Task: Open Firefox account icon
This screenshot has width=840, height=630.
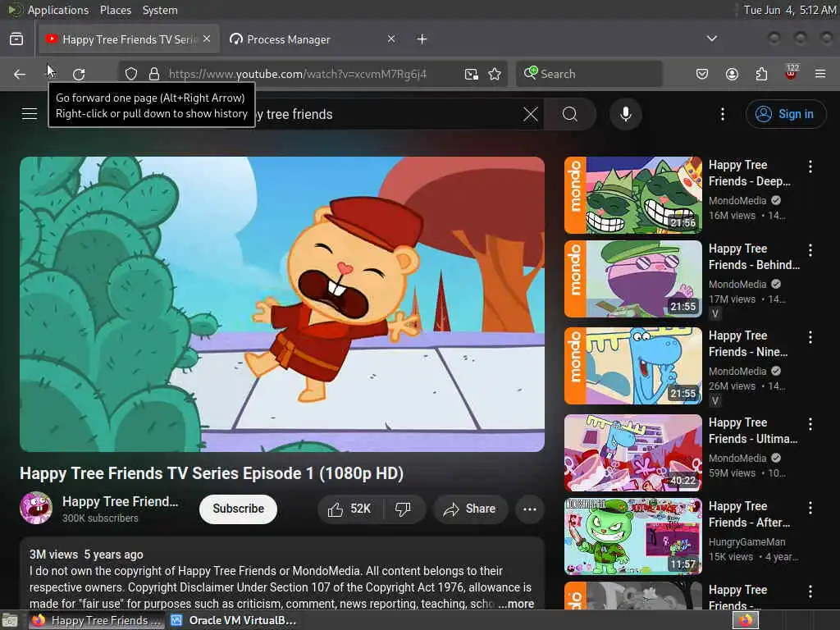Action: (x=732, y=74)
